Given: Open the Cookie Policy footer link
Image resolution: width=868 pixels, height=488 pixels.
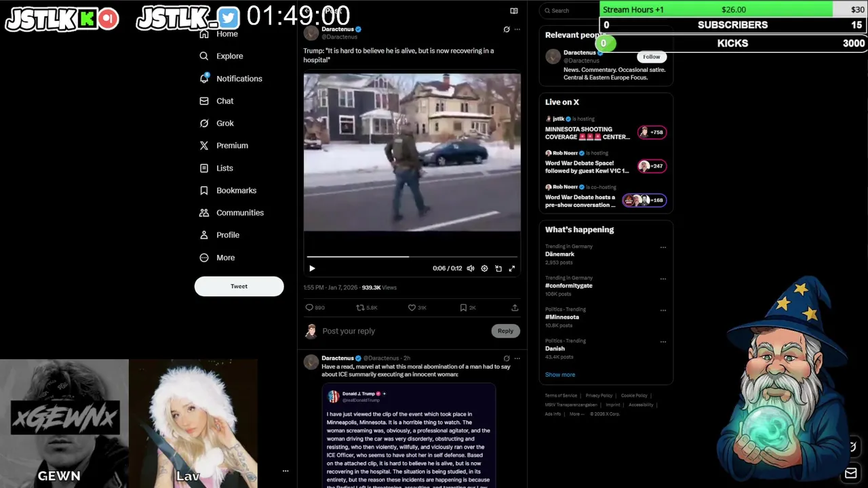Looking at the screenshot, I should [634, 396].
